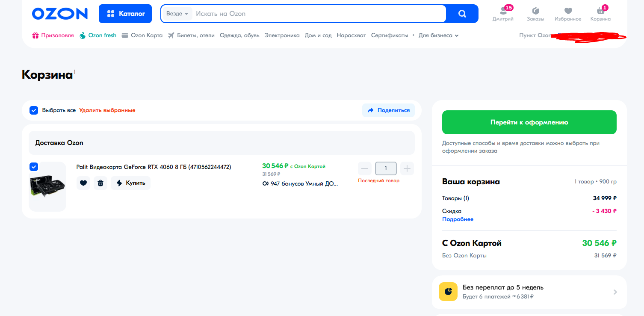Decrease the quantity with minus button

pos(365,168)
